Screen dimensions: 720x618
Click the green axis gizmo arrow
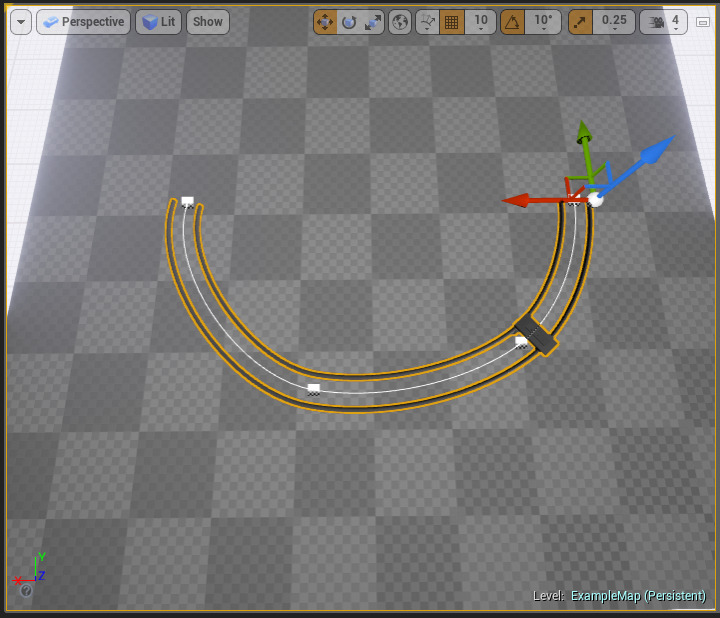tap(584, 132)
